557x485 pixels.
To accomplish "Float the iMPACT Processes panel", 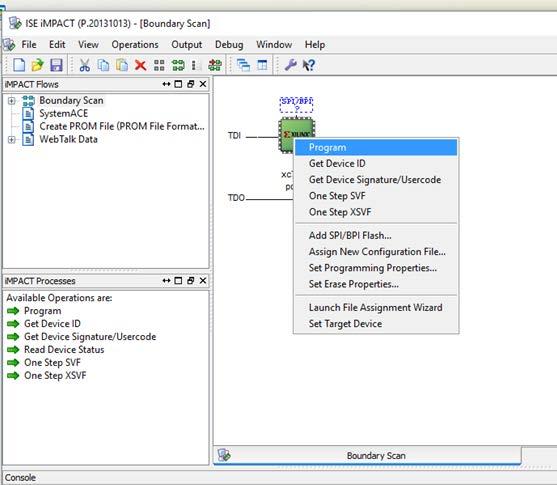I will [x=190, y=281].
